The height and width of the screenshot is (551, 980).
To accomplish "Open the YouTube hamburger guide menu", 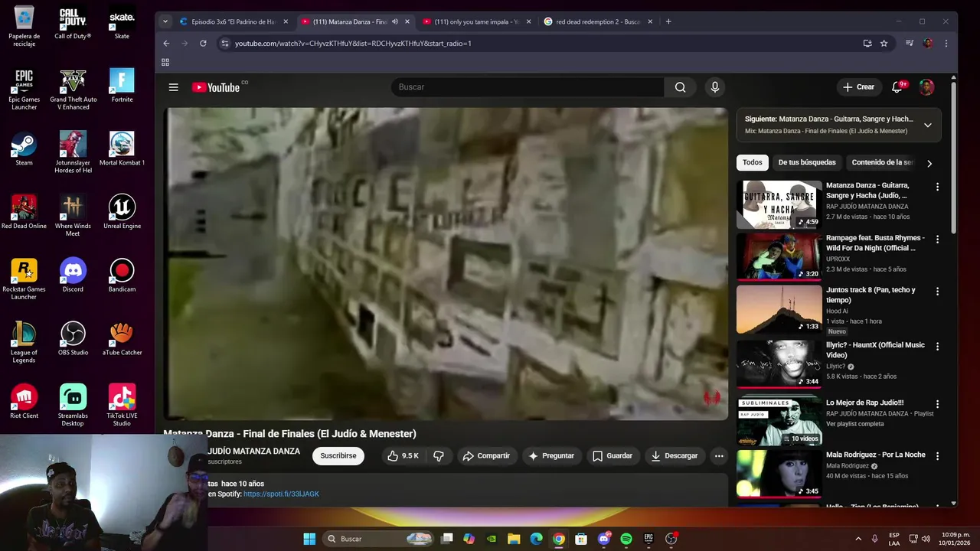I will tap(174, 87).
